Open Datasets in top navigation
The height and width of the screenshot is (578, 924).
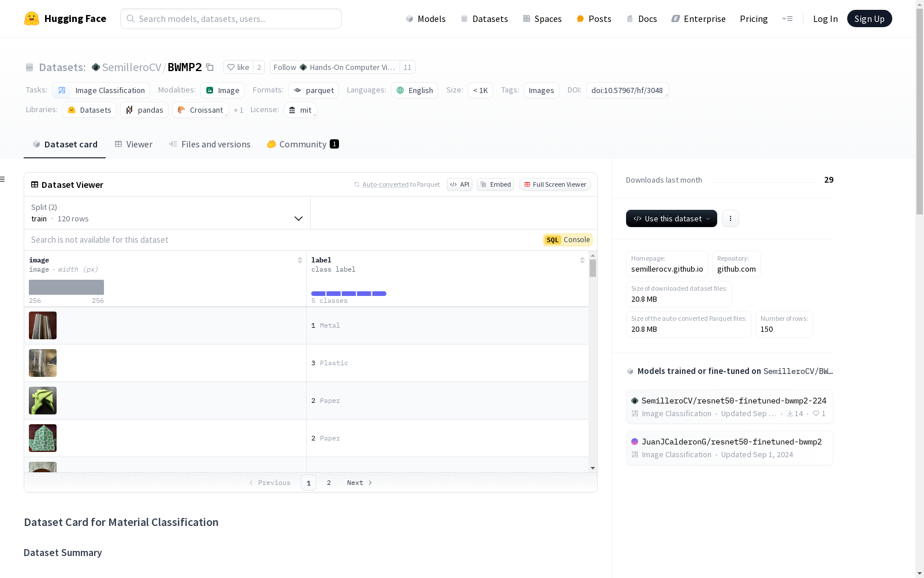484,18
